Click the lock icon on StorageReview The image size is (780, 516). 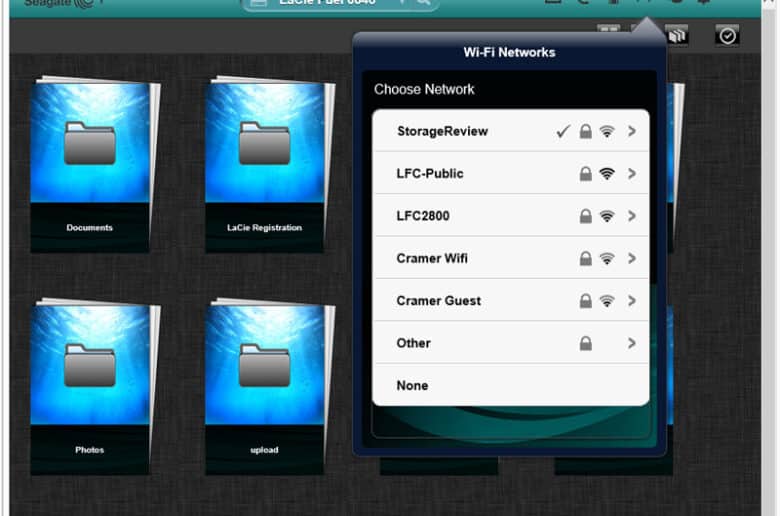(585, 131)
